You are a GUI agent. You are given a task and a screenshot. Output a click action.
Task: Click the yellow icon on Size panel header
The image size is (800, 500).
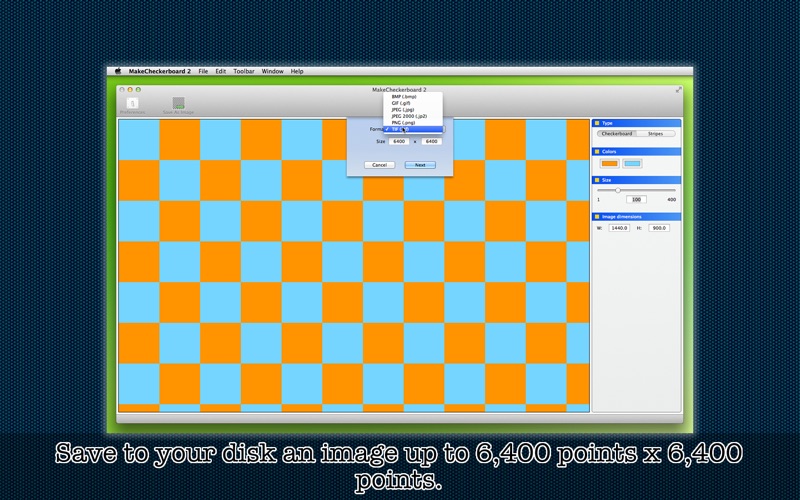[596, 180]
